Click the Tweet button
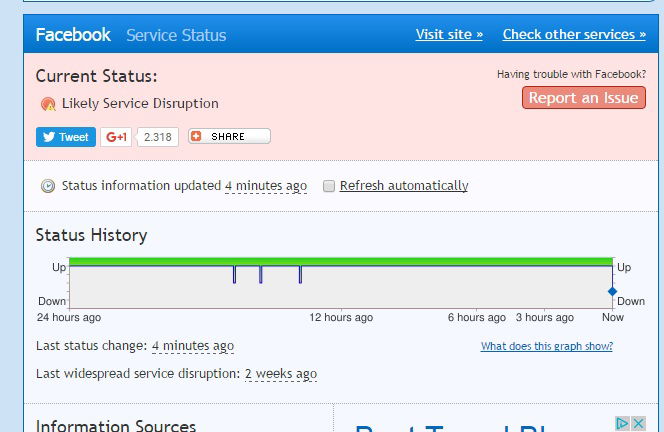This screenshot has height=432, width=664. [66, 137]
